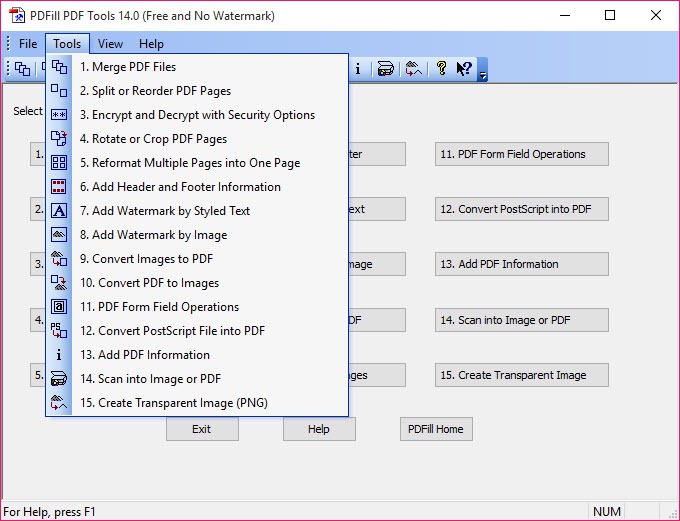Screen dimensions: 680x521
Task: Click the 12. Convert PostScript into PDF button
Action: coord(522,209)
